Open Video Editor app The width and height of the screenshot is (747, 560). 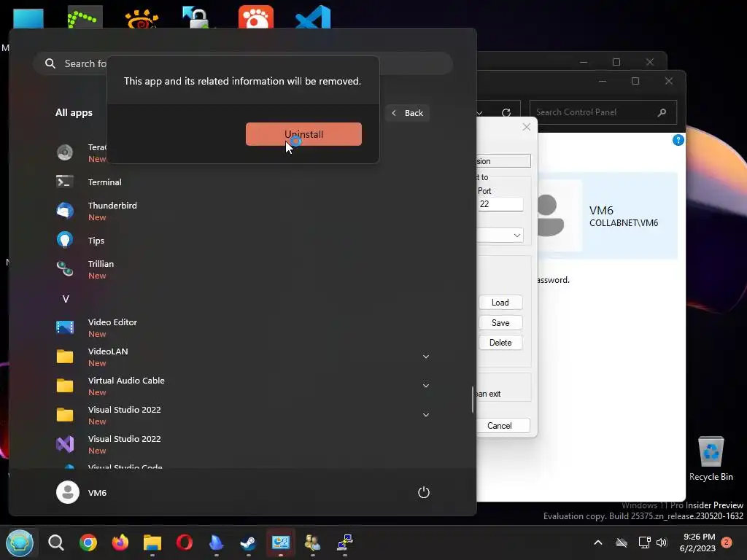point(112,327)
